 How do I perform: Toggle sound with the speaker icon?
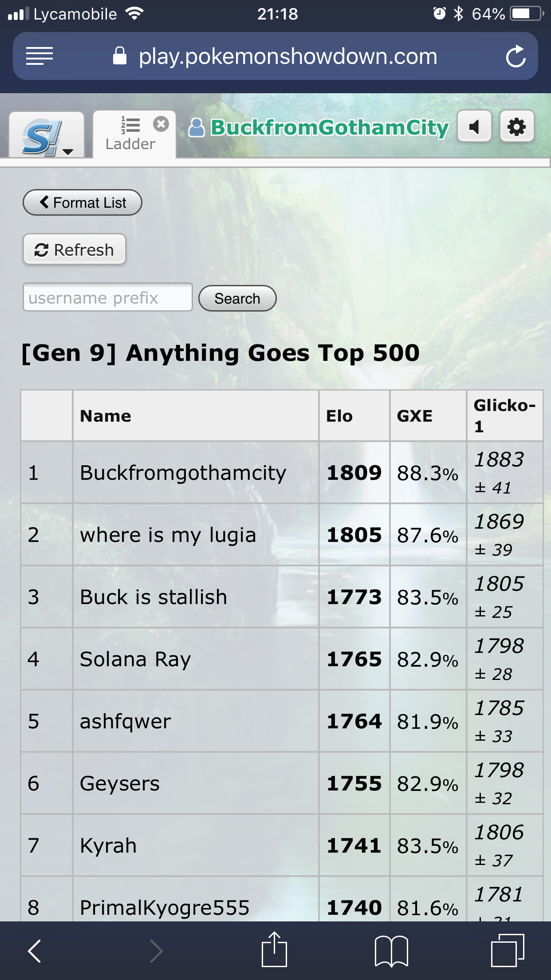pyautogui.click(x=474, y=127)
